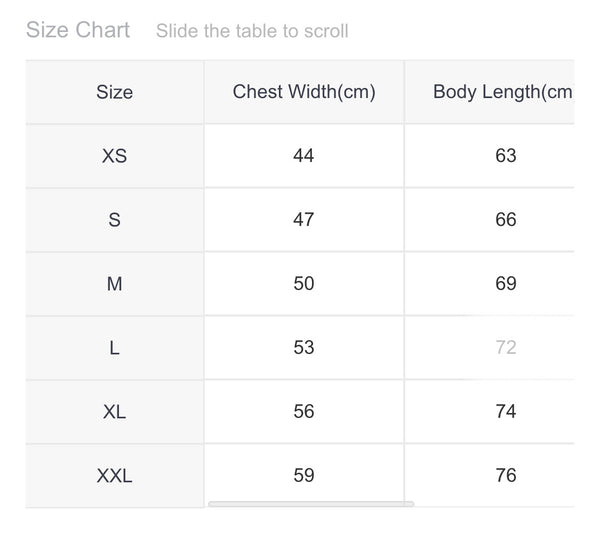This screenshot has width=600, height=534.
Task: Click the horizontal scrollbar under the table
Action: pyautogui.click(x=310, y=503)
